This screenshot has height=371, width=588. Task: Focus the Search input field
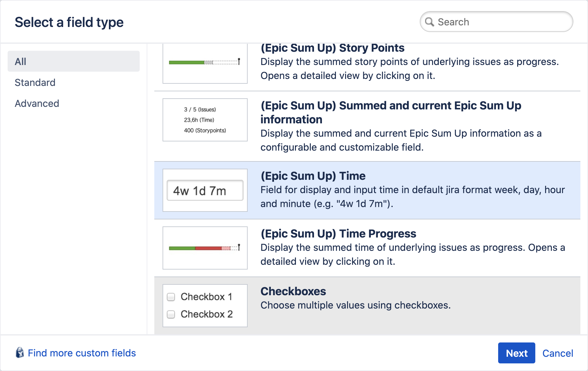pyautogui.click(x=502, y=22)
